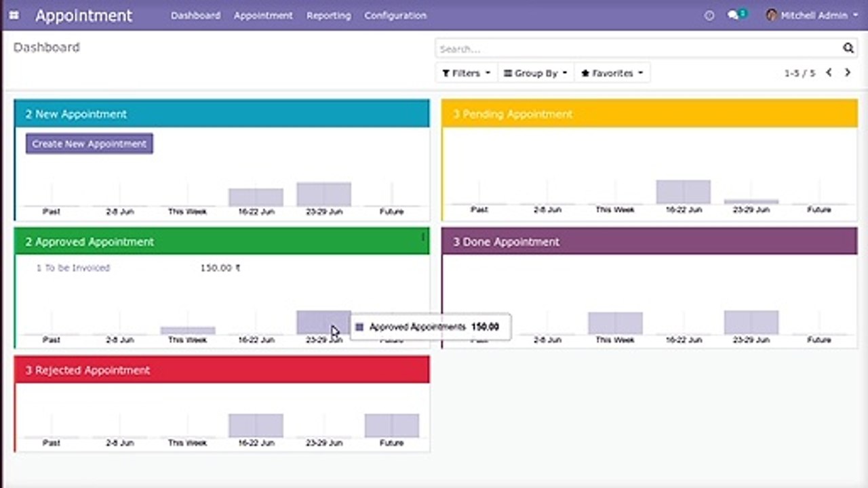Screen dimensions: 868x488
Task: Click 23-29 Jun bar in New Appointment chart
Action: point(323,195)
